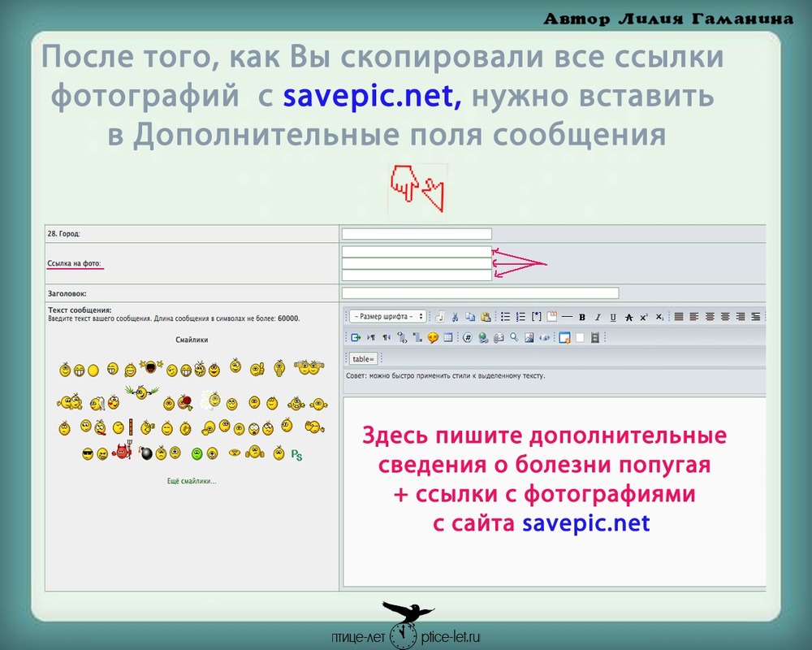This screenshot has height=650, width=812.
Task: Open the «Ещё смайлики...» link
Action: pos(192,481)
